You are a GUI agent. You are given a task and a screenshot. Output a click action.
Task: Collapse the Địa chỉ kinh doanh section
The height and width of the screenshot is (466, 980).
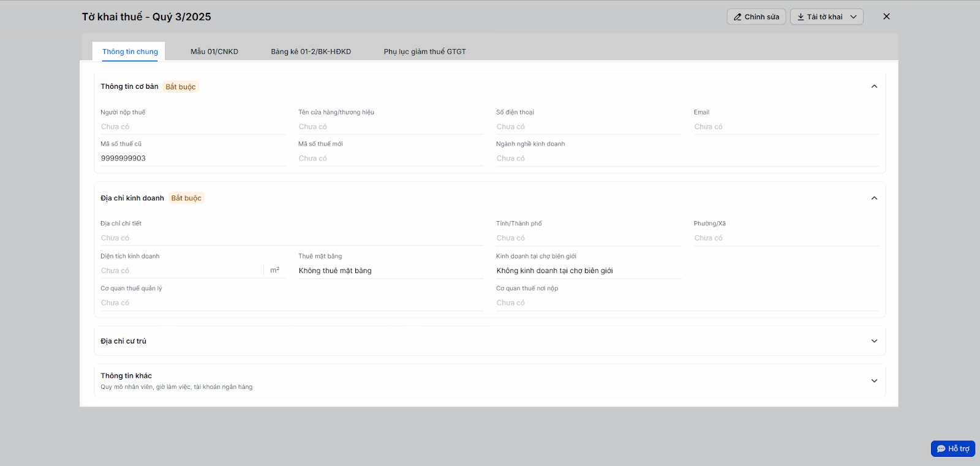pyautogui.click(x=874, y=198)
